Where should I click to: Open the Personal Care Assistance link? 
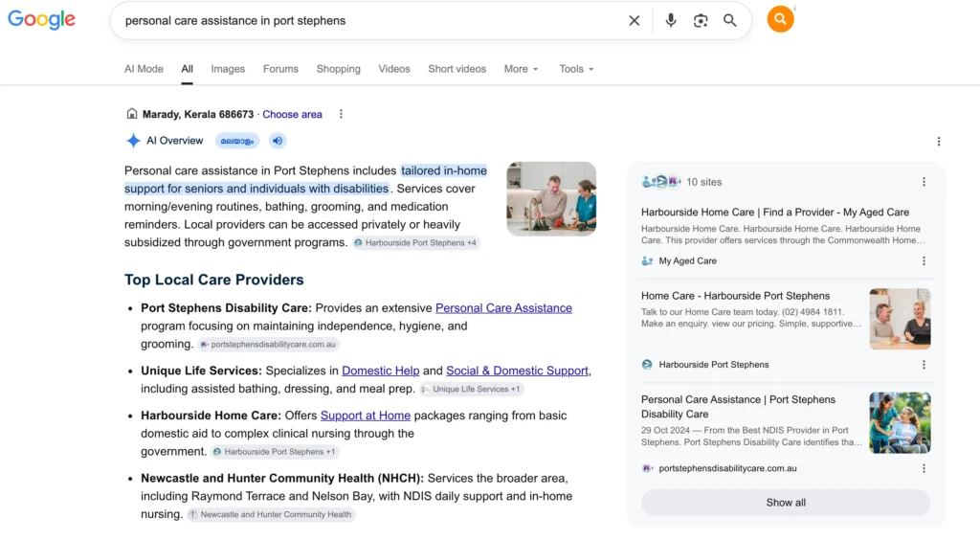tap(503, 308)
